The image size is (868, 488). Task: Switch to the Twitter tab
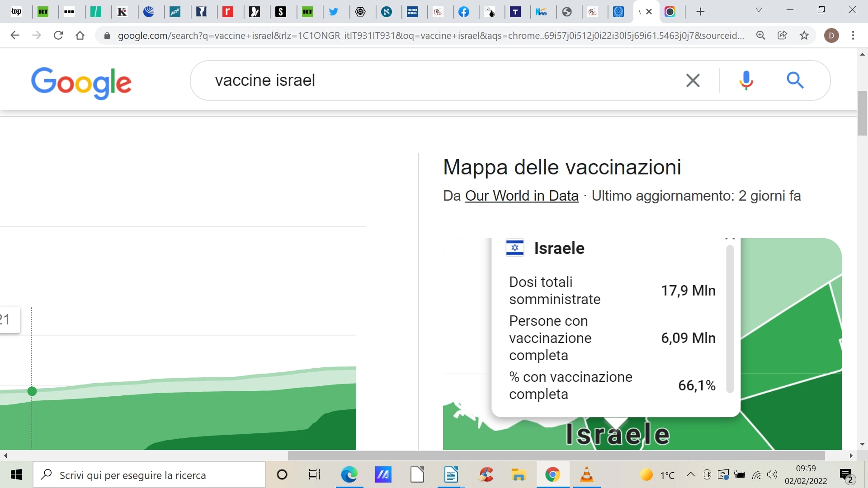[334, 12]
